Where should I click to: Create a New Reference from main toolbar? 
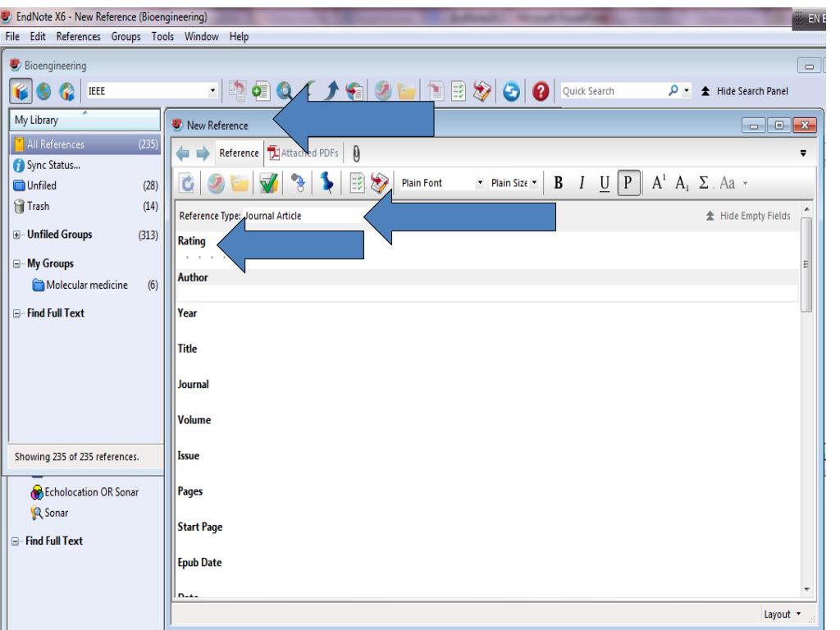261,91
